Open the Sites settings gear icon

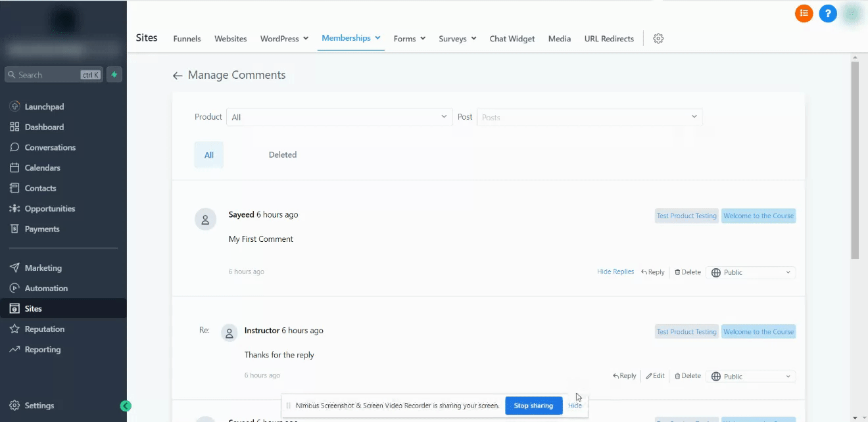click(x=658, y=39)
